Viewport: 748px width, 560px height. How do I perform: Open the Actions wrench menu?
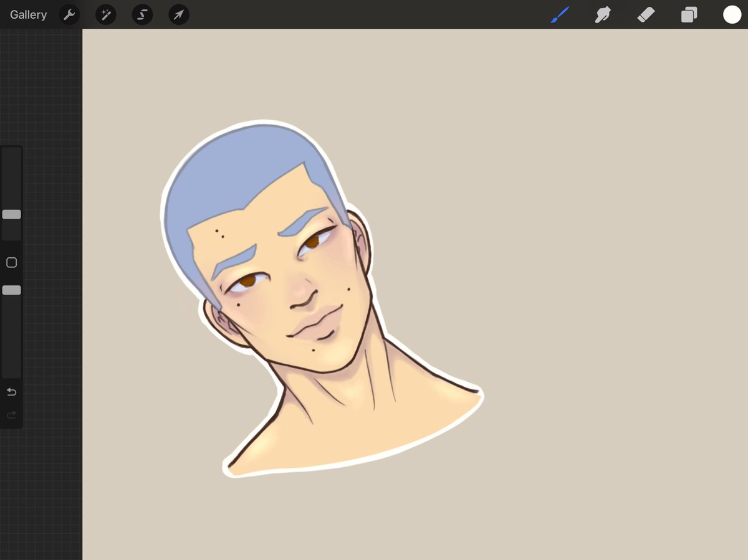pyautogui.click(x=69, y=14)
